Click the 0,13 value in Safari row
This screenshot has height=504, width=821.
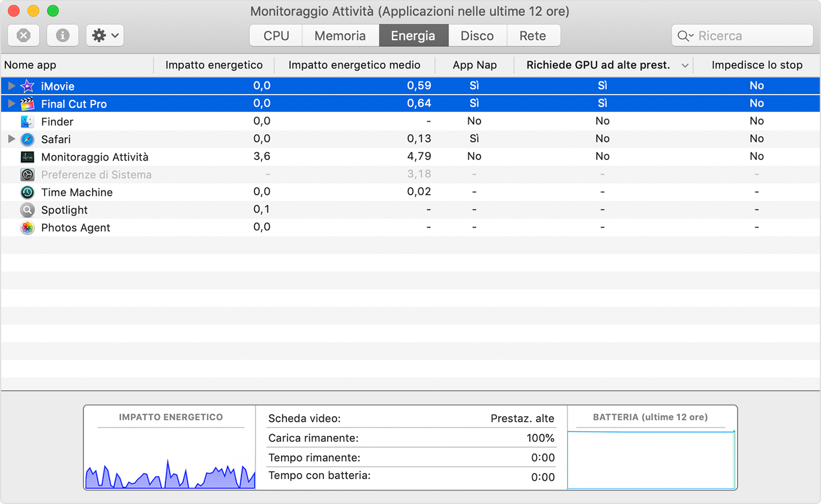[x=419, y=139]
